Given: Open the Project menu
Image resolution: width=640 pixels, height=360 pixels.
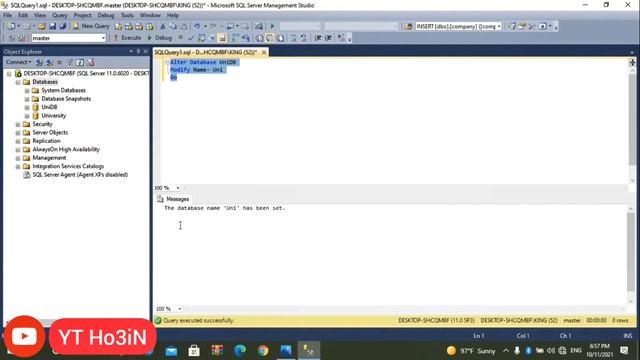Looking at the screenshot, I should (x=82, y=15).
